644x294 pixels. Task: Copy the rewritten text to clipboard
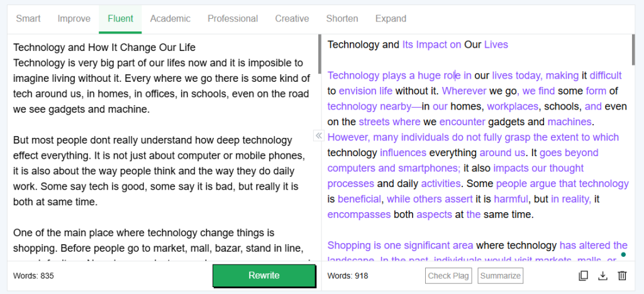click(x=583, y=276)
